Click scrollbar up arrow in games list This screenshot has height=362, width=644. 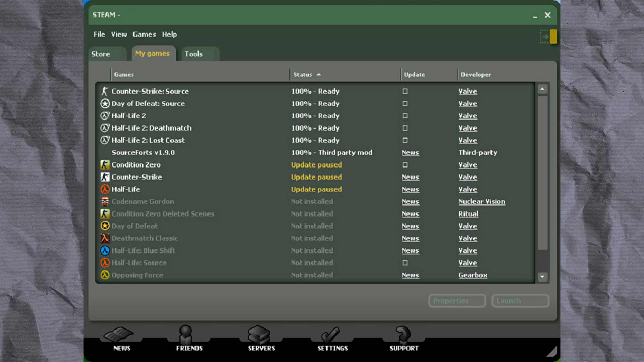542,89
